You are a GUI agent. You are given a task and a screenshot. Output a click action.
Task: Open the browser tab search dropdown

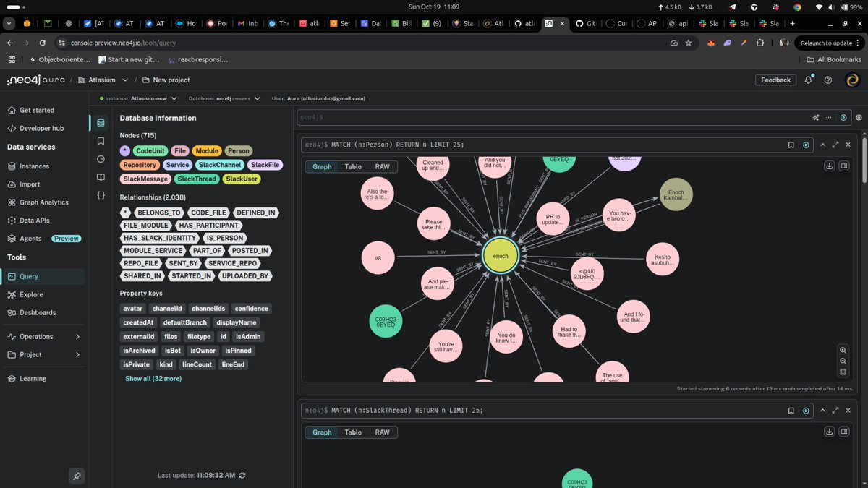(x=10, y=24)
